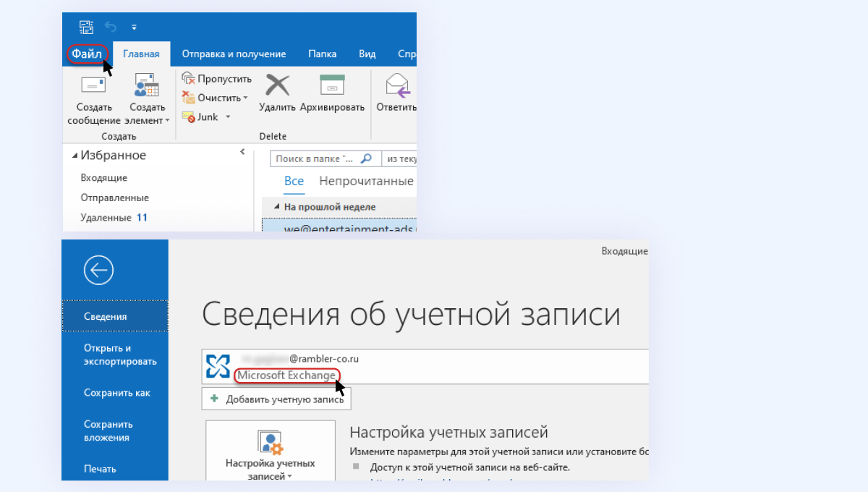Click the Junk mail icon
The width and height of the screenshot is (868, 492).
point(188,116)
